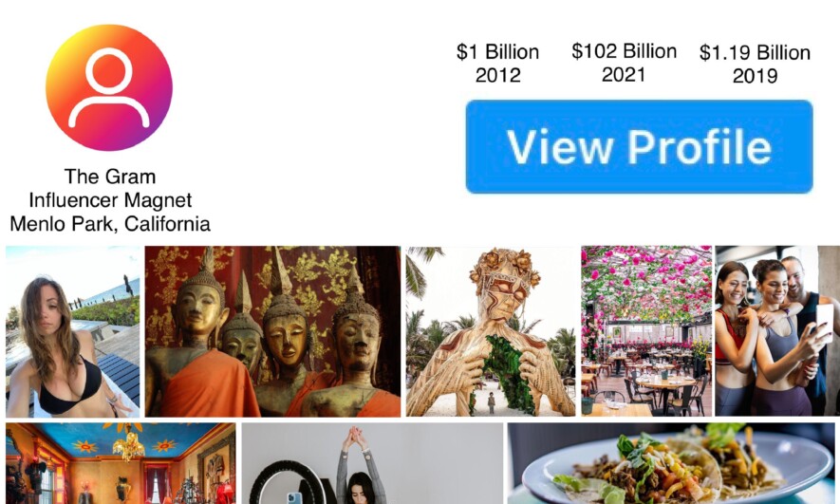Click The Gram profile name
Screen dimensions: 840x504
tap(110, 177)
